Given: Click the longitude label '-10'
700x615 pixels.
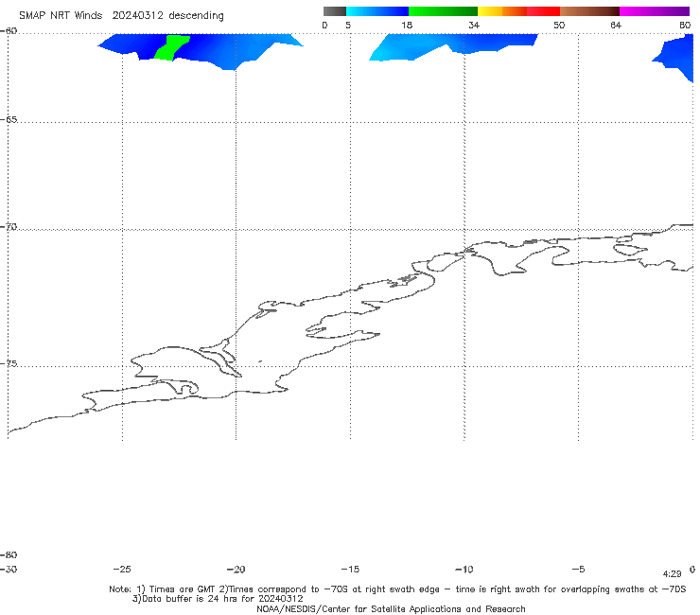Looking at the screenshot, I should pyautogui.click(x=464, y=570).
